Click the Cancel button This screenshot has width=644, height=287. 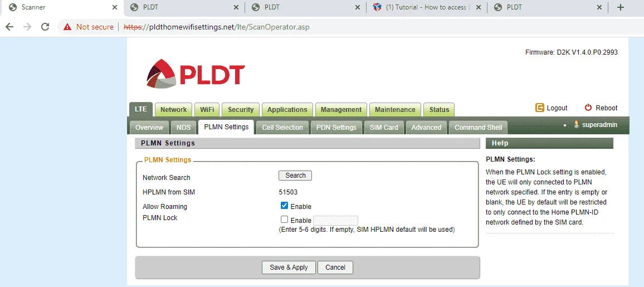pyautogui.click(x=335, y=267)
